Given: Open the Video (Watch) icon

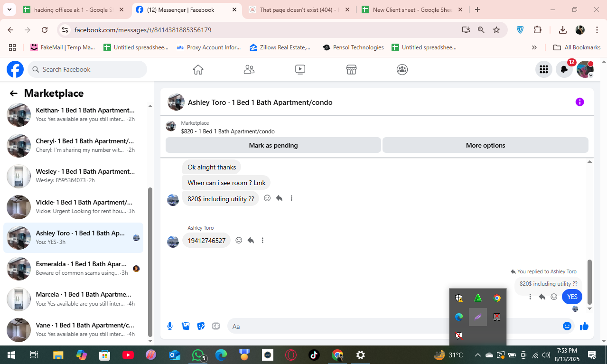Looking at the screenshot, I should [300, 70].
